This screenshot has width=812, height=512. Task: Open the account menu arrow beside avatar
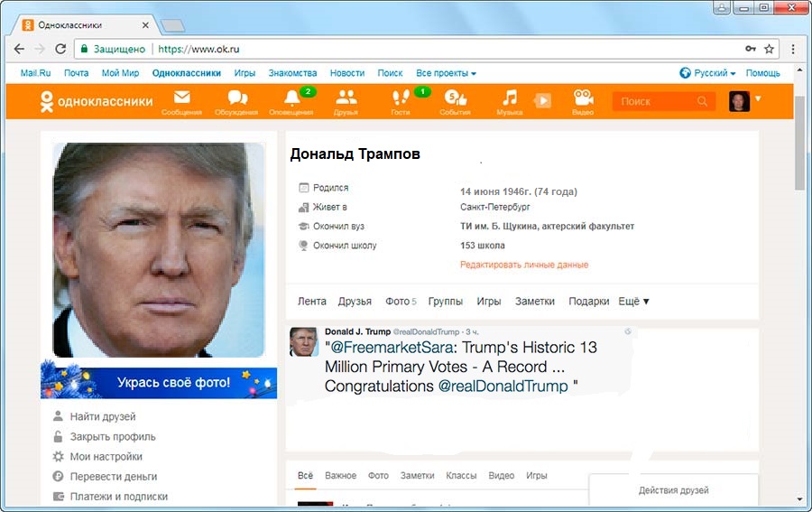[758, 98]
